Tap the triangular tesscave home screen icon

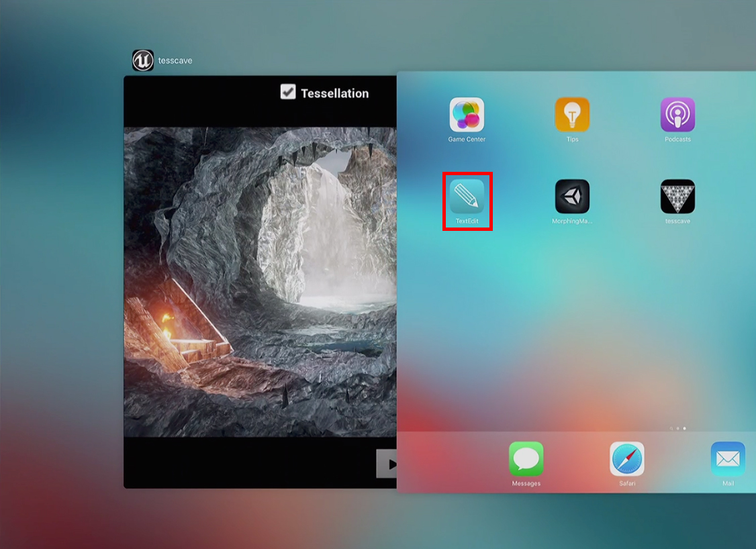pos(677,197)
